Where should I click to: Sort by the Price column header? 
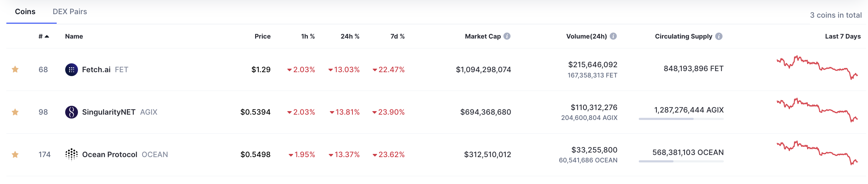[263, 36]
